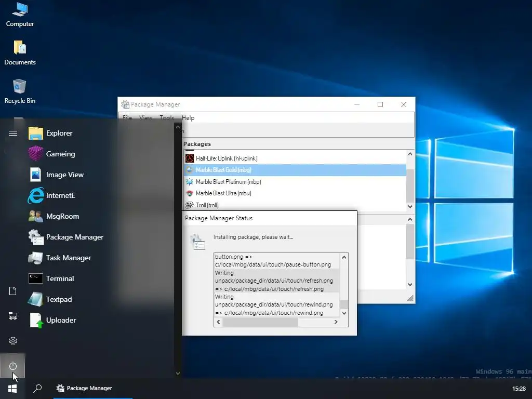Click the start menu hamburger icon
The image size is (532, 399).
13,133
